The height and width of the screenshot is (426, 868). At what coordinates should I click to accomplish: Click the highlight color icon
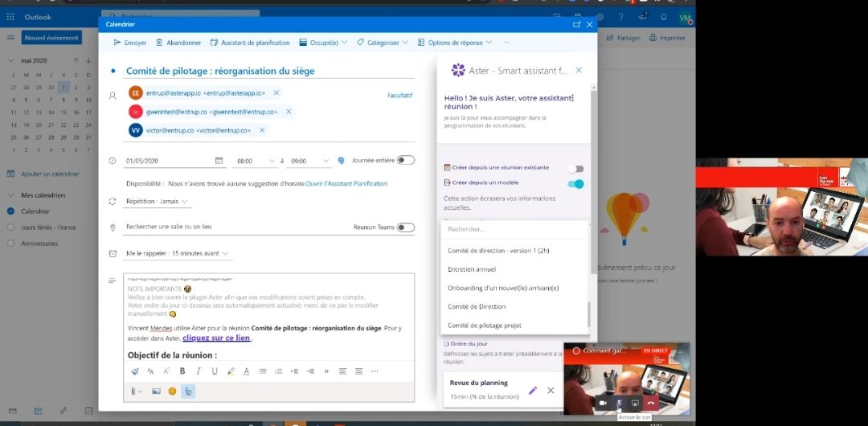point(231,371)
